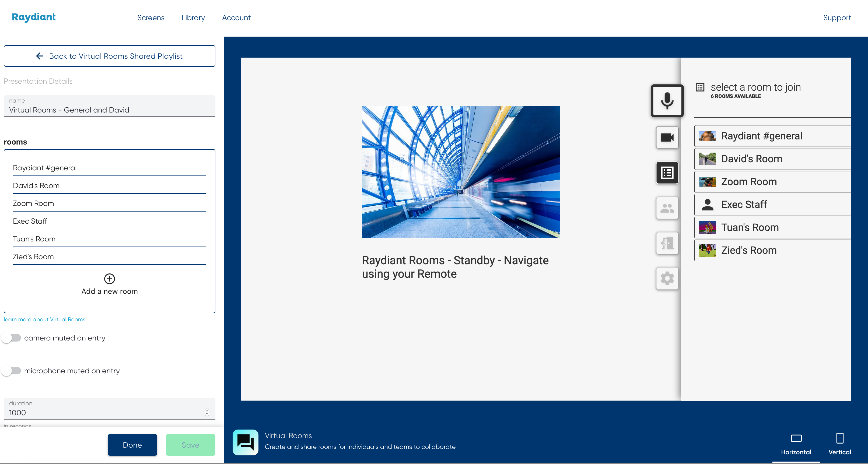This screenshot has width=868, height=464.
Task: Open the room list panel icon
Action: tap(667, 173)
